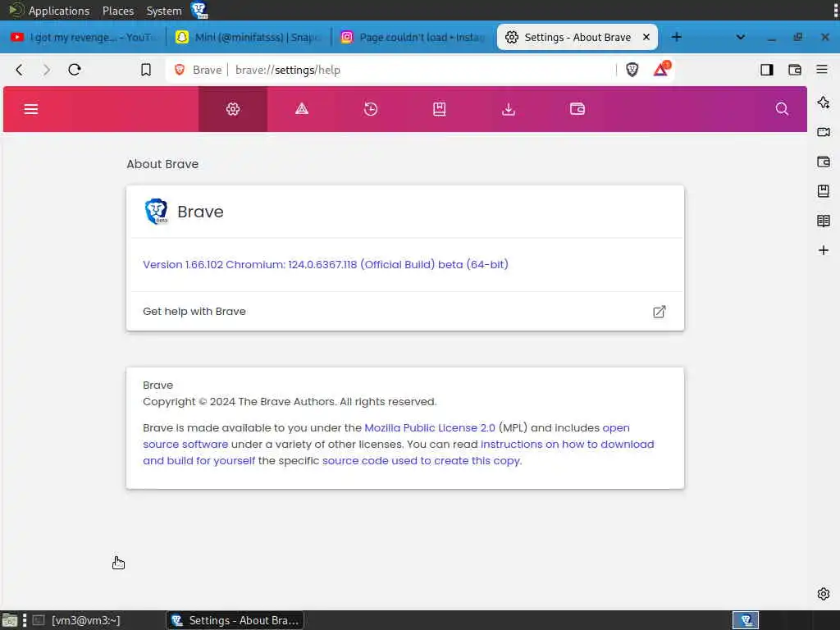Image resolution: width=840 pixels, height=630 pixels.
Task: Click the Brave copyright 2024 text
Action: [x=290, y=402]
